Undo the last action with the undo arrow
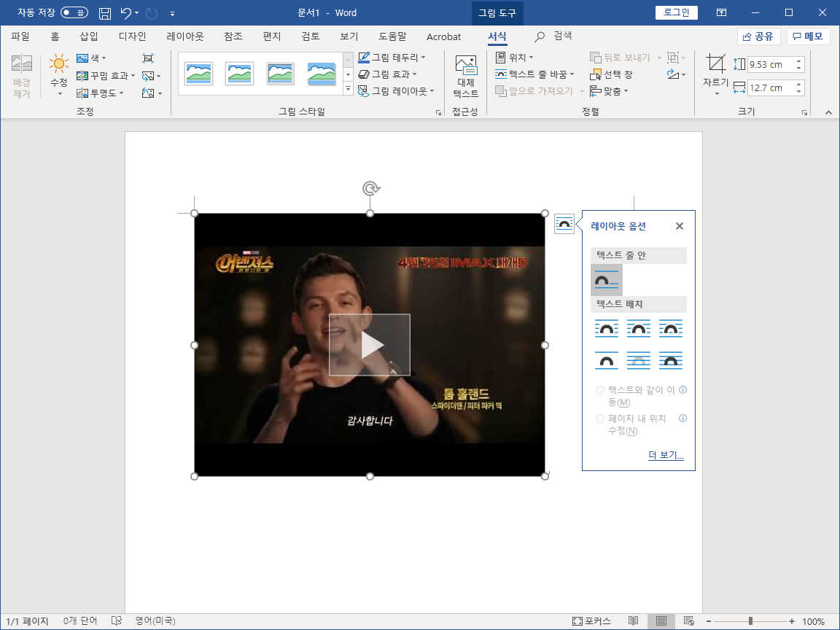Viewport: 840px width, 630px height. [125, 13]
